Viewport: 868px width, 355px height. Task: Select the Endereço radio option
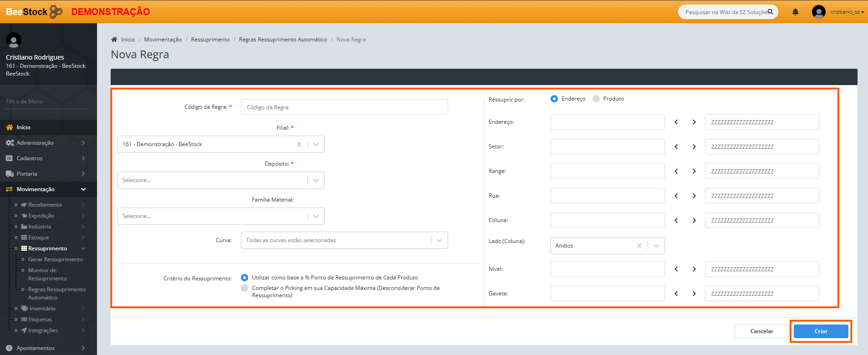point(554,99)
